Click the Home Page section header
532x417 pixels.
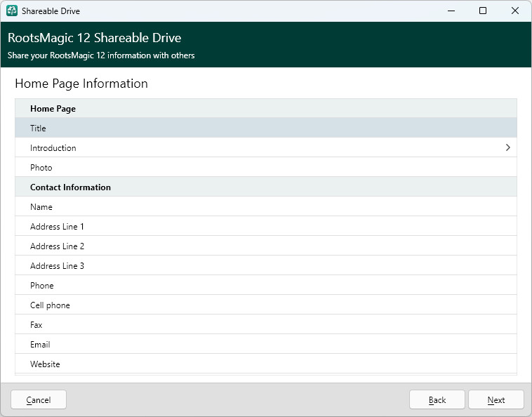(x=266, y=109)
